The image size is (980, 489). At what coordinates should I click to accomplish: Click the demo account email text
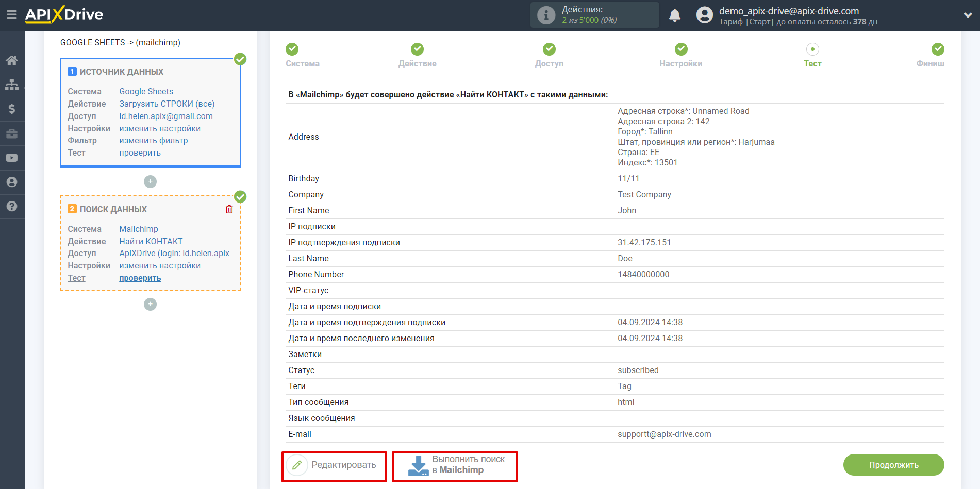[789, 11]
